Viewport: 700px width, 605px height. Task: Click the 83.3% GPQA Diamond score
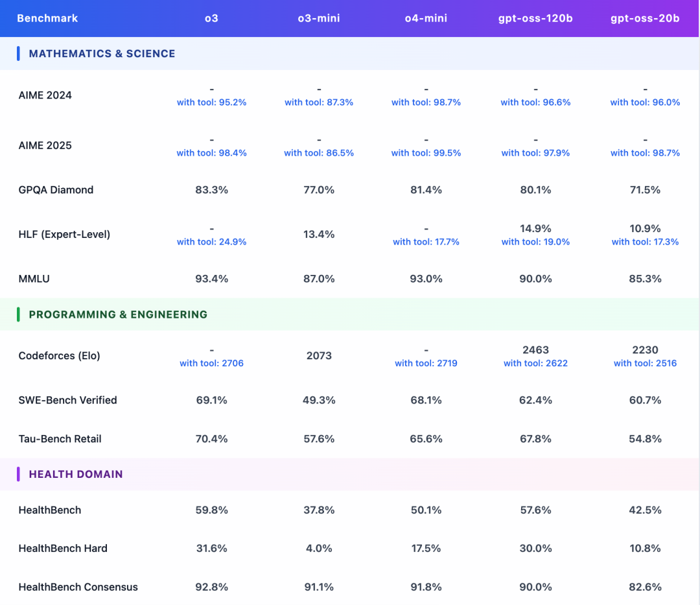point(211,190)
